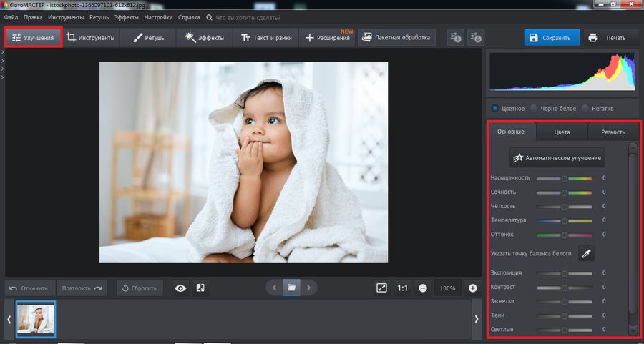Click the label Указать точку баланса белого
Image resolution: width=644 pixels, height=344 pixels.
531,254
